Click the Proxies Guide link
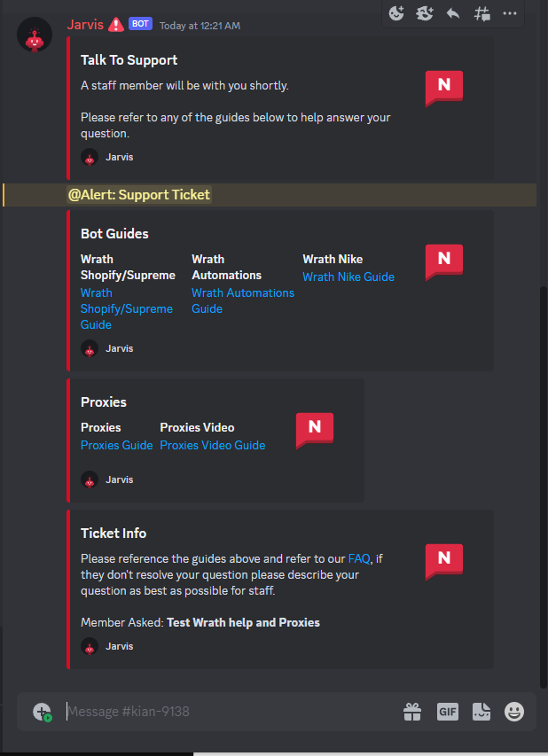The image size is (548, 756). tap(116, 445)
